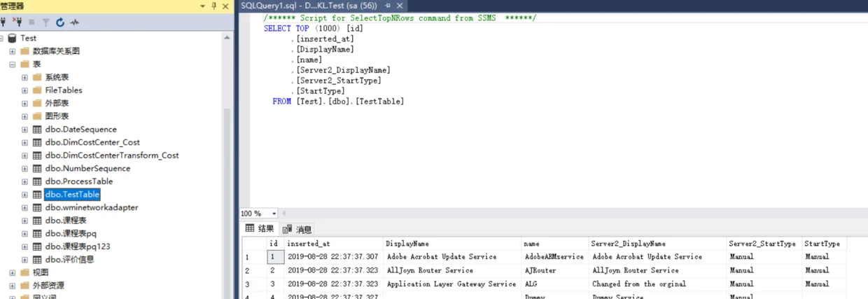Collapse the Test database node
The image size is (868, 299).
1,39
